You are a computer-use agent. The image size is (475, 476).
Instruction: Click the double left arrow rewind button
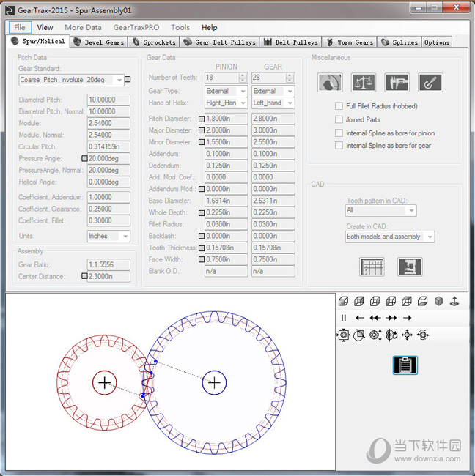[x=375, y=318]
